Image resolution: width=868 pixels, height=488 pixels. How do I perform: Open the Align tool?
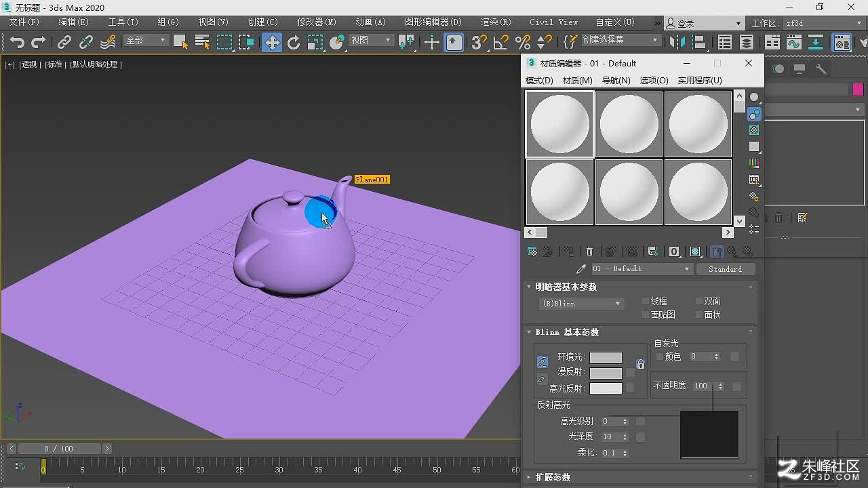point(698,43)
